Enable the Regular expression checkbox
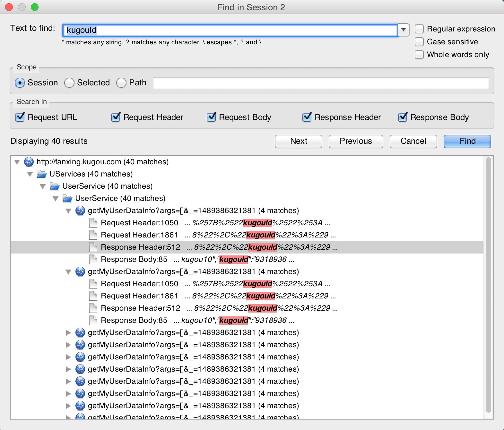The image size is (504, 430). (x=419, y=29)
